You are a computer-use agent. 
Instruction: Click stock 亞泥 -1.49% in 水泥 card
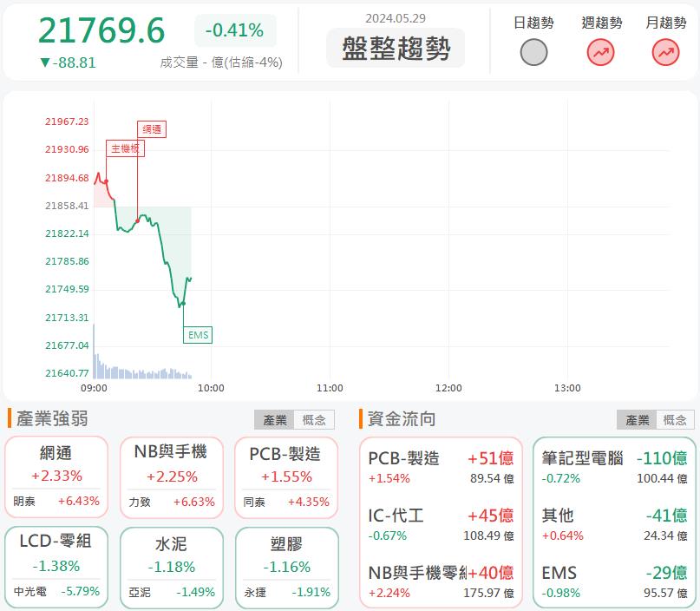click(x=172, y=592)
